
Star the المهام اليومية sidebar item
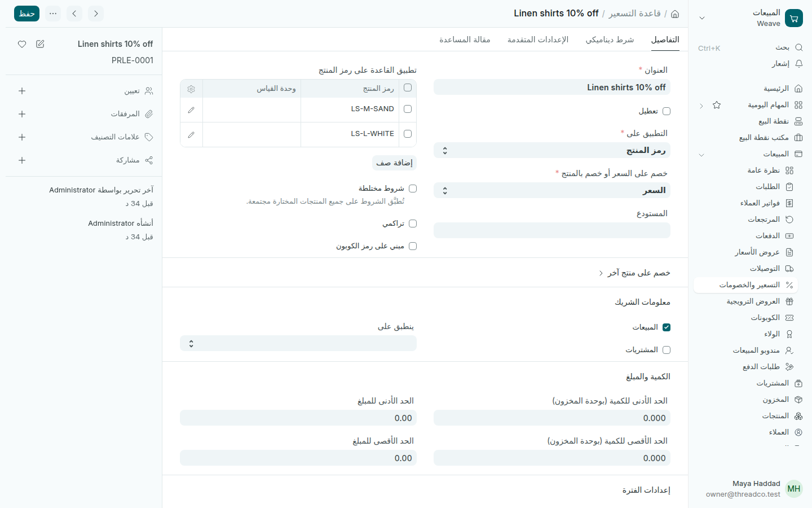point(717,105)
